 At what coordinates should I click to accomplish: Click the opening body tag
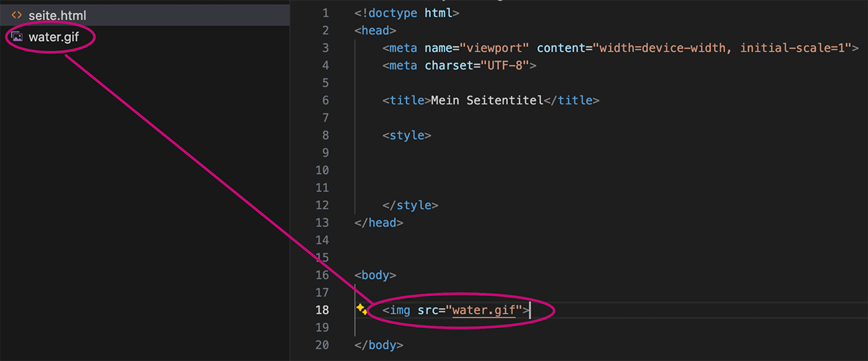pyautogui.click(x=375, y=275)
